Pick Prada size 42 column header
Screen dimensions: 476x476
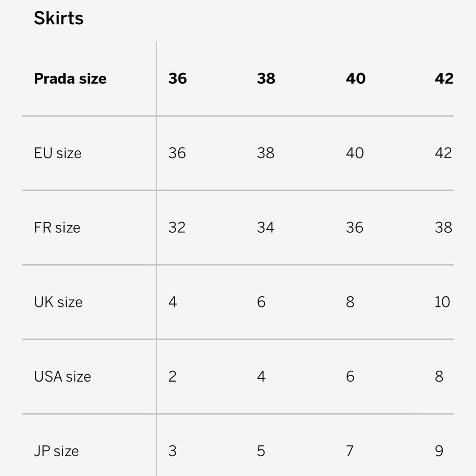(x=444, y=79)
